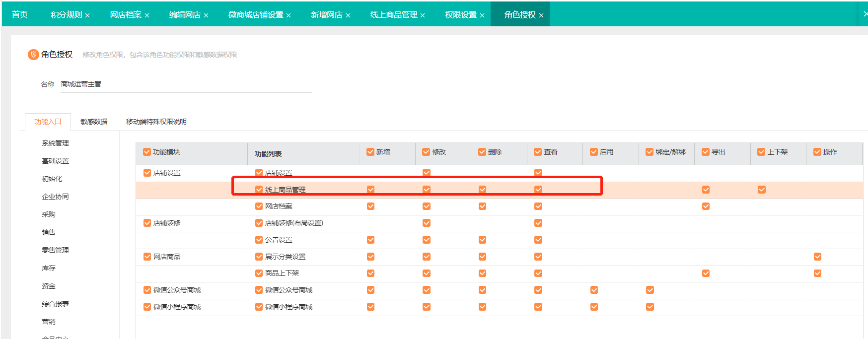This screenshot has height=339, width=868.
Task: Uncheck the 店铺装修 module checkbox
Action: [x=147, y=223]
